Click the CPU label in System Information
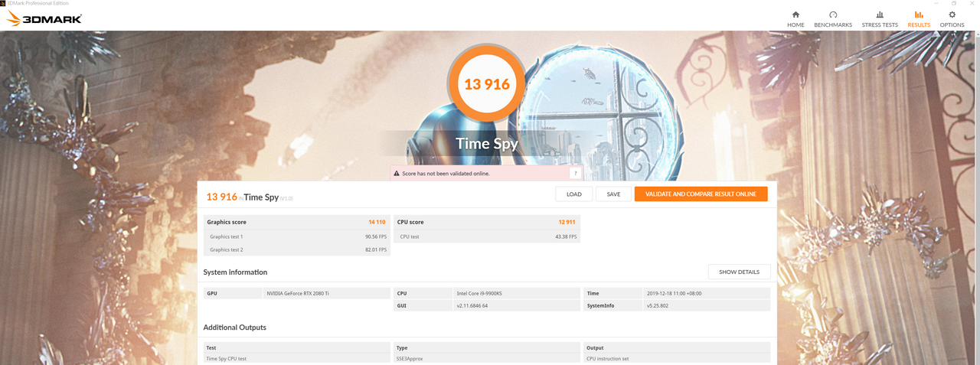 (423, 293)
